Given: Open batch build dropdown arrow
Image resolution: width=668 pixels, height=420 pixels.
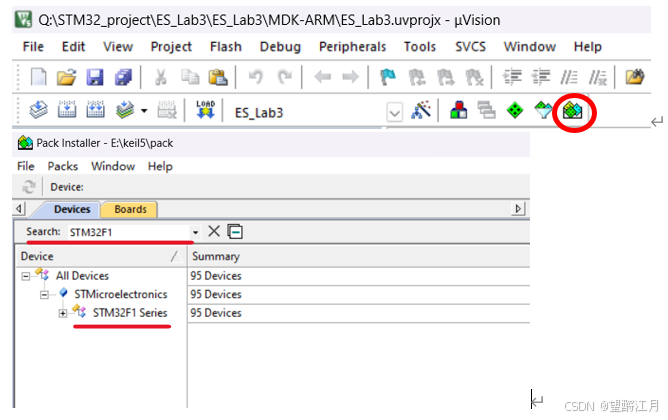Looking at the screenshot, I should pyautogui.click(x=144, y=111).
